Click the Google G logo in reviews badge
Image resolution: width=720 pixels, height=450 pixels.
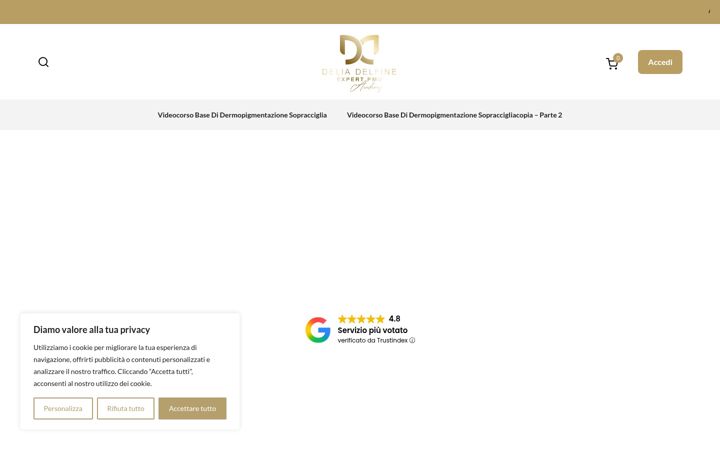pyautogui.click(x=318, y=330)
